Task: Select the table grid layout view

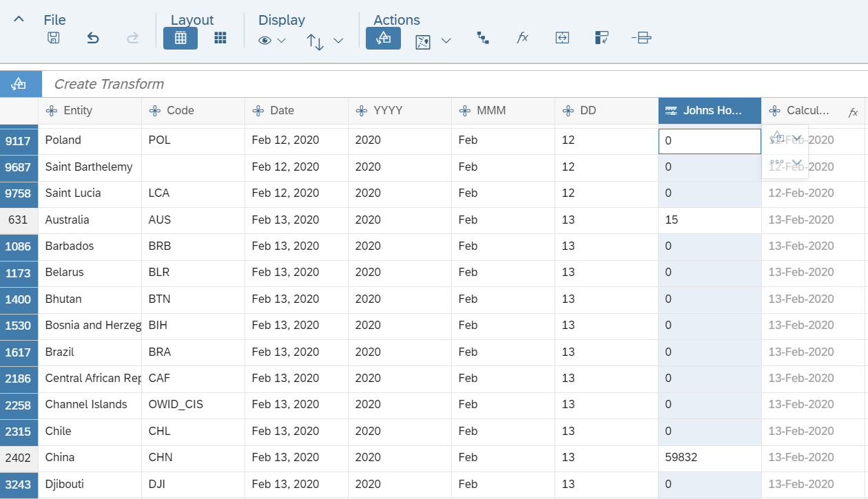Action: [180, 39]
